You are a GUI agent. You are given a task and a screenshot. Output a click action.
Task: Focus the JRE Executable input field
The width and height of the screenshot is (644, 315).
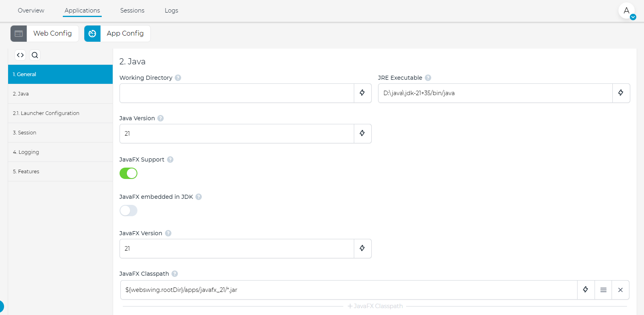tap(495, 93)
